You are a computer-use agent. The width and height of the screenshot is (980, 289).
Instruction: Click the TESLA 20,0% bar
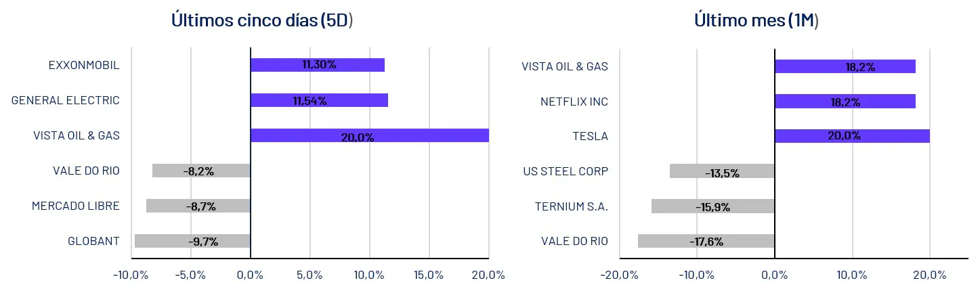click(x=851, y=135)
